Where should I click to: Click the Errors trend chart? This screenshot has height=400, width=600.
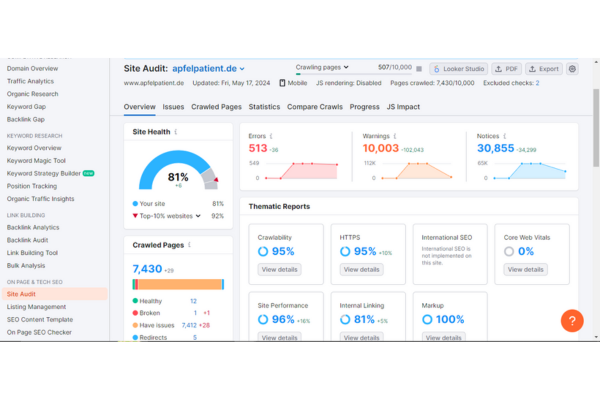coord(295,170)
